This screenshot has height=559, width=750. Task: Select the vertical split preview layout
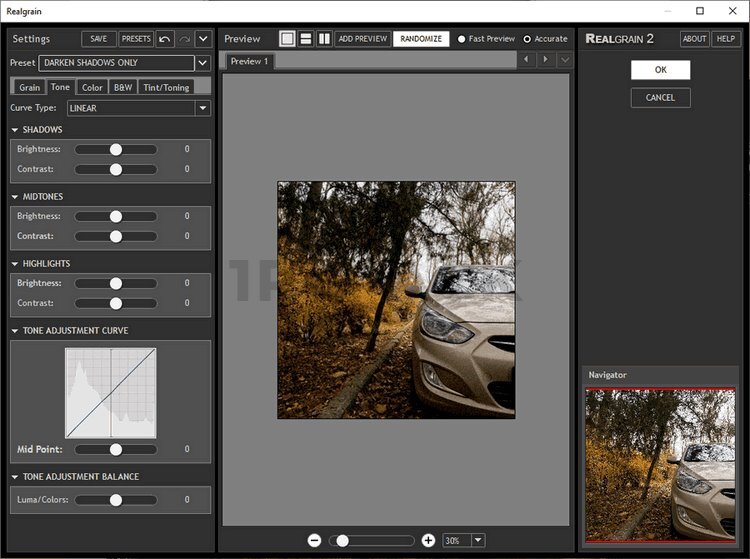[x=323, y=39]
